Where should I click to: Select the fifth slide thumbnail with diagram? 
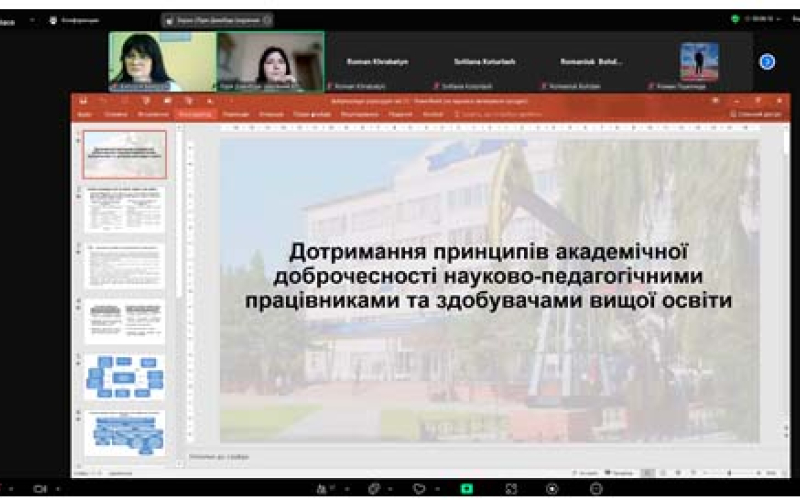[125, 377]
